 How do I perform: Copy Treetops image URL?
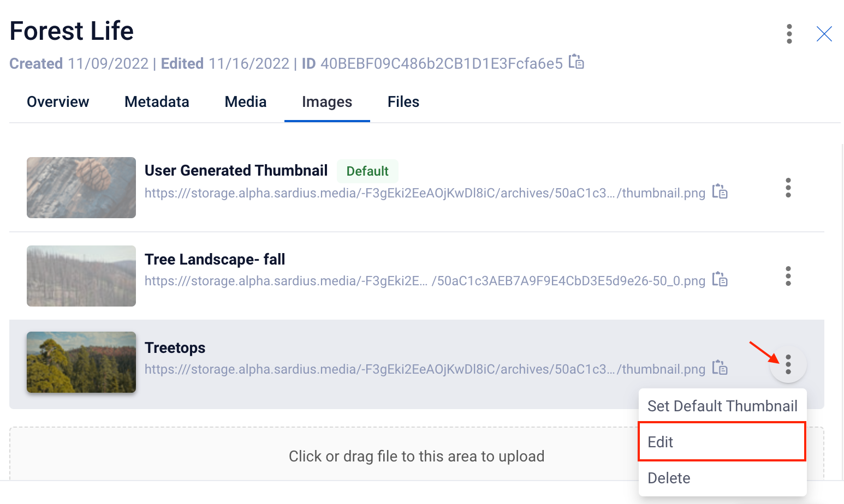point(720,368)
